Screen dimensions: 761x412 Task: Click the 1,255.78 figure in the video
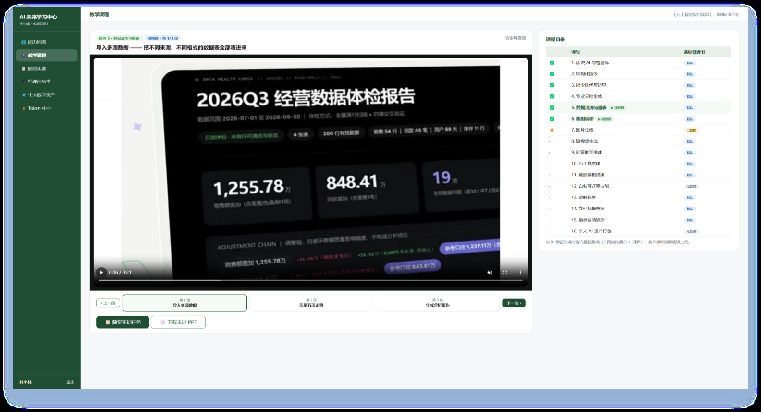[x=248, y=187]
